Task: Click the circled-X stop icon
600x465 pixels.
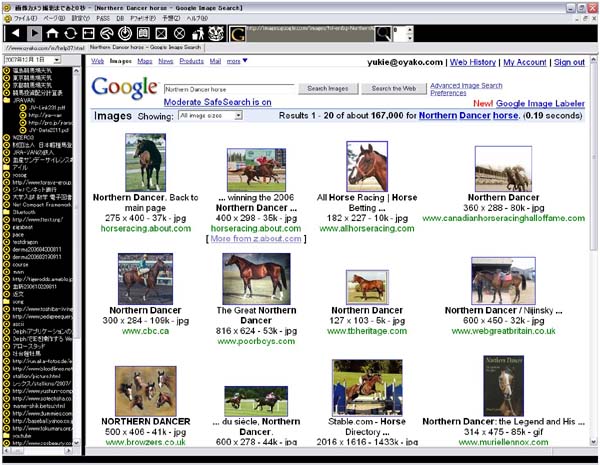Action: point(179,33)
